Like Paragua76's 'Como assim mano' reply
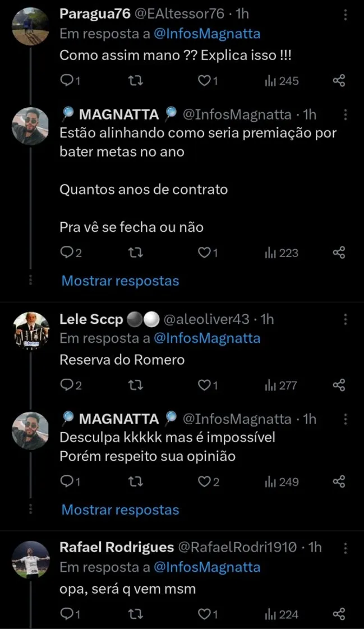Viewport: 364px width, 629px height. pos(205,81)
